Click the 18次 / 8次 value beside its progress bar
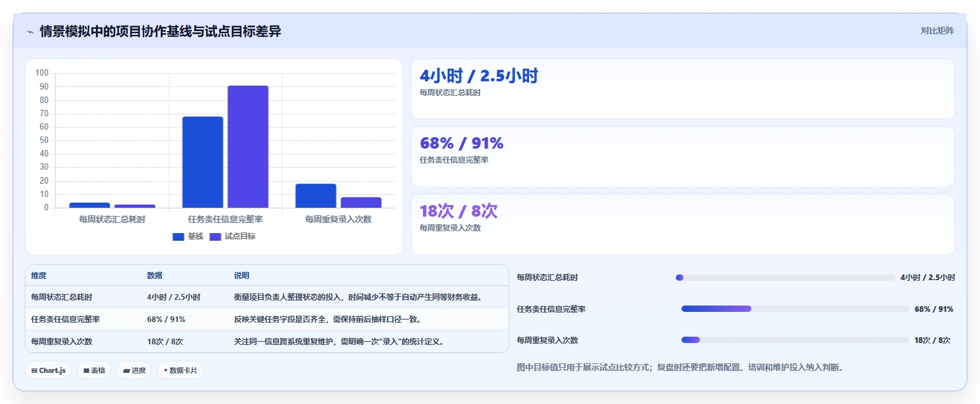The height and width of the screenshot is (404, 980). pyautogui.click(x=932, y=340)
